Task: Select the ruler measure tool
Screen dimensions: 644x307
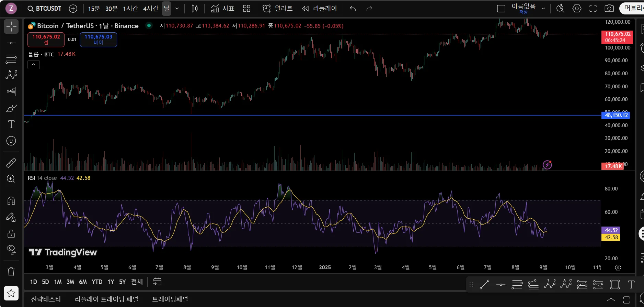Action: [x=11, y=163]
